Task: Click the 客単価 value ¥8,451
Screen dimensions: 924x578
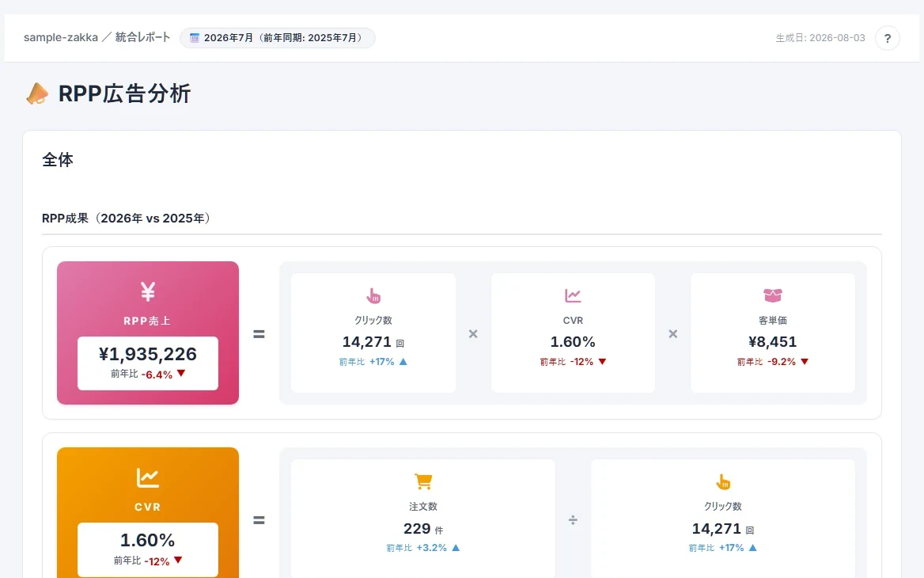Action: [x=773, y=342]
